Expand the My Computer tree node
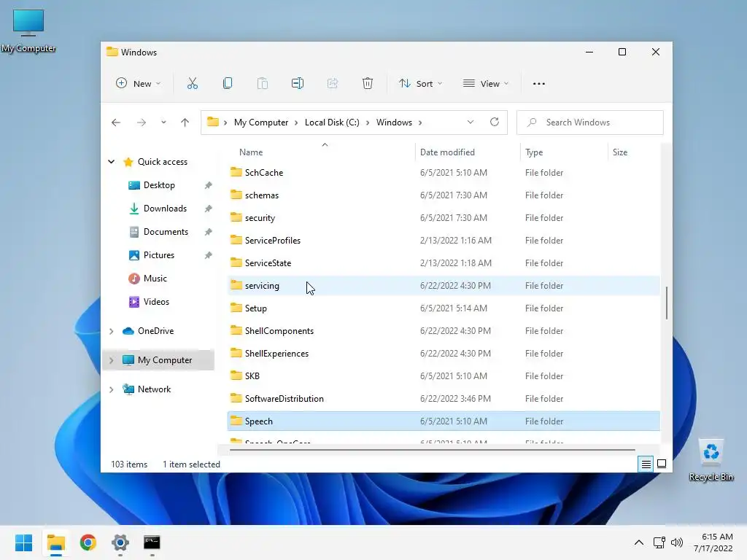The height and width of the screenshot is (560, 747). tap(112, 360)
